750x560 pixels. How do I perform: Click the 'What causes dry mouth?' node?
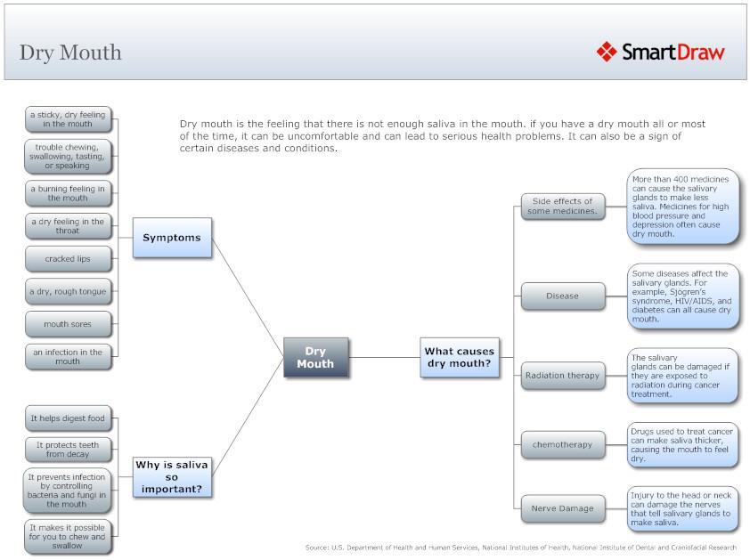pos(459,358)
